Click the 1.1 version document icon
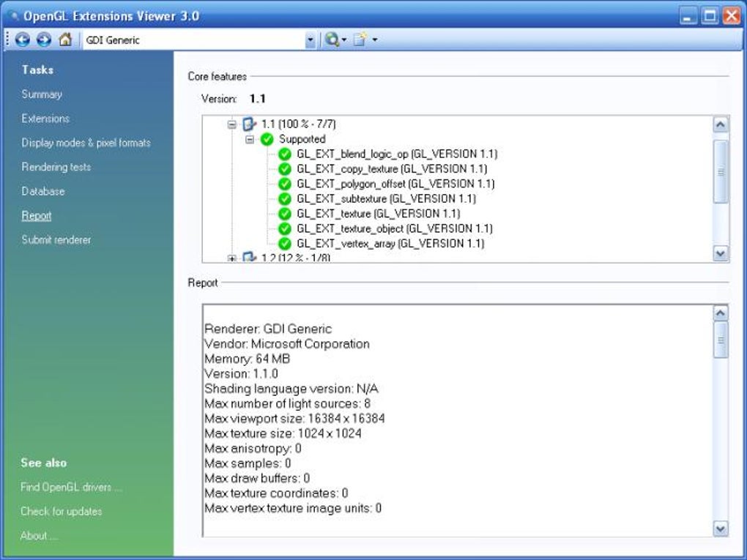 [x=249, y=124]
